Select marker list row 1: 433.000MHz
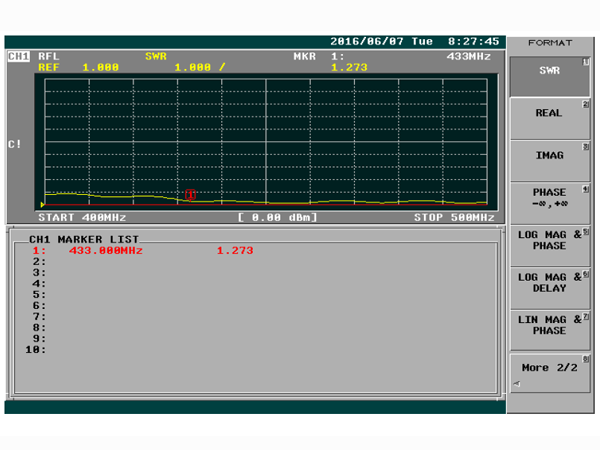The height and width of the screenshot is (450, 600). (x=142, y=251)
